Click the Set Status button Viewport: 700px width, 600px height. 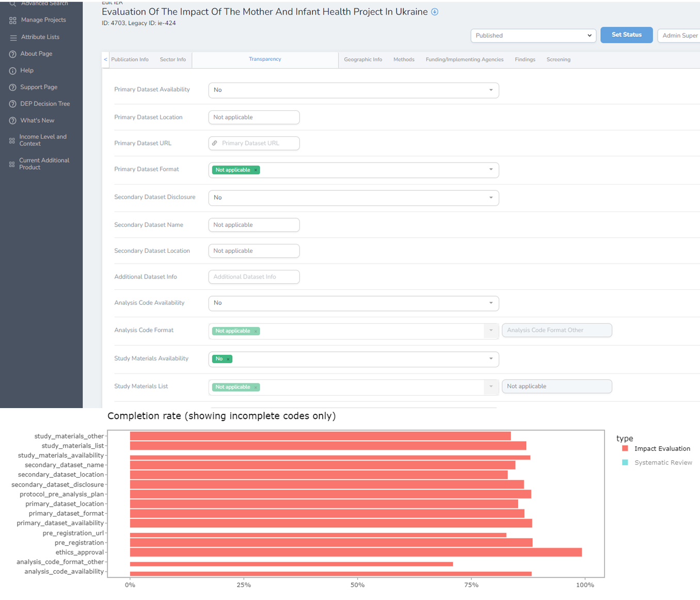pyautogui.click(x=626, y=35)
